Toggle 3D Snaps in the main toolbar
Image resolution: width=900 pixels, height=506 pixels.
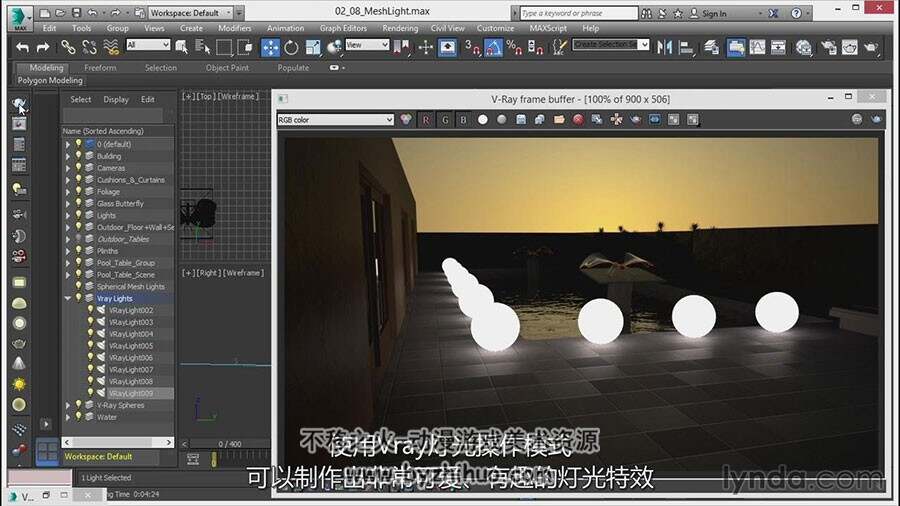(x=472, y=47)
